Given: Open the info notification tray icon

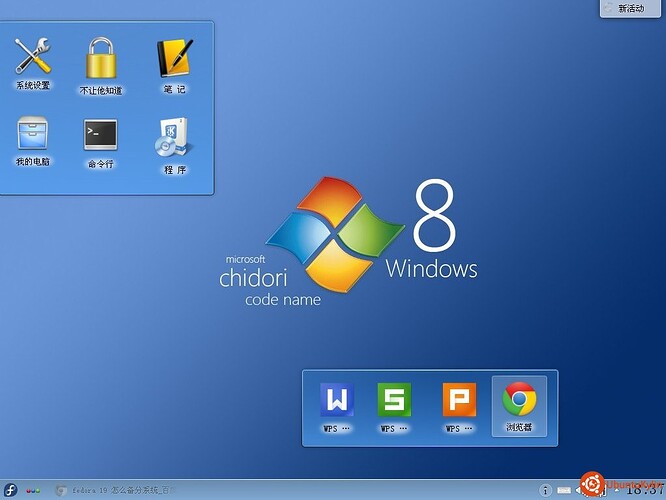Looking at the screenshot, I should pos(545,491).
